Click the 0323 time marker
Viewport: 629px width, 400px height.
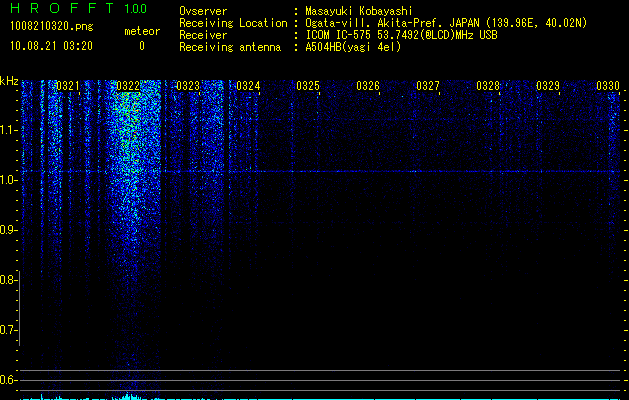click(188, 86)
